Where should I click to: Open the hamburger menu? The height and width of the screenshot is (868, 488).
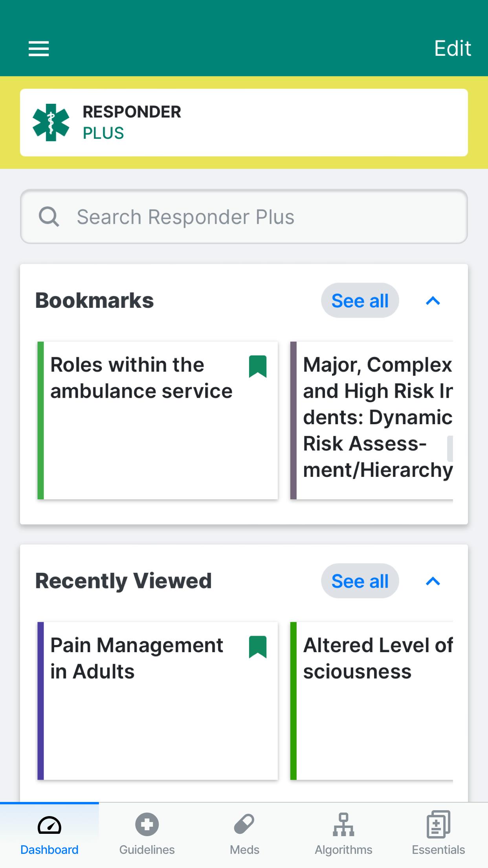(39, 49)
